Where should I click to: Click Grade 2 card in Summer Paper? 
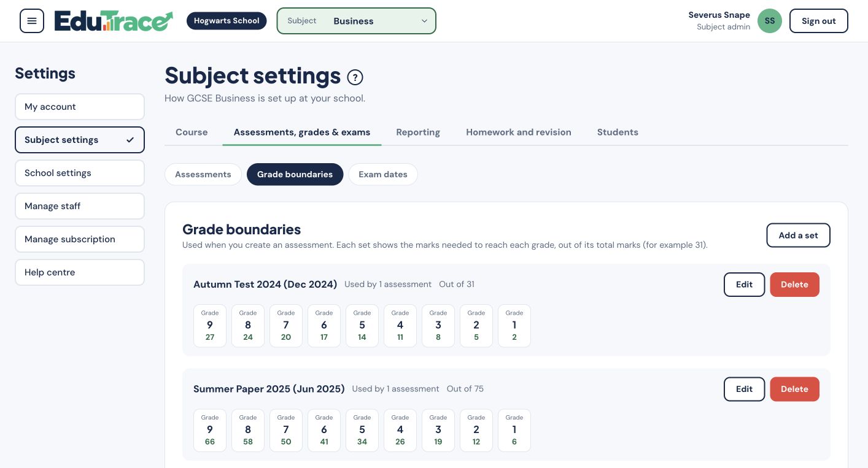click(476, 431)
